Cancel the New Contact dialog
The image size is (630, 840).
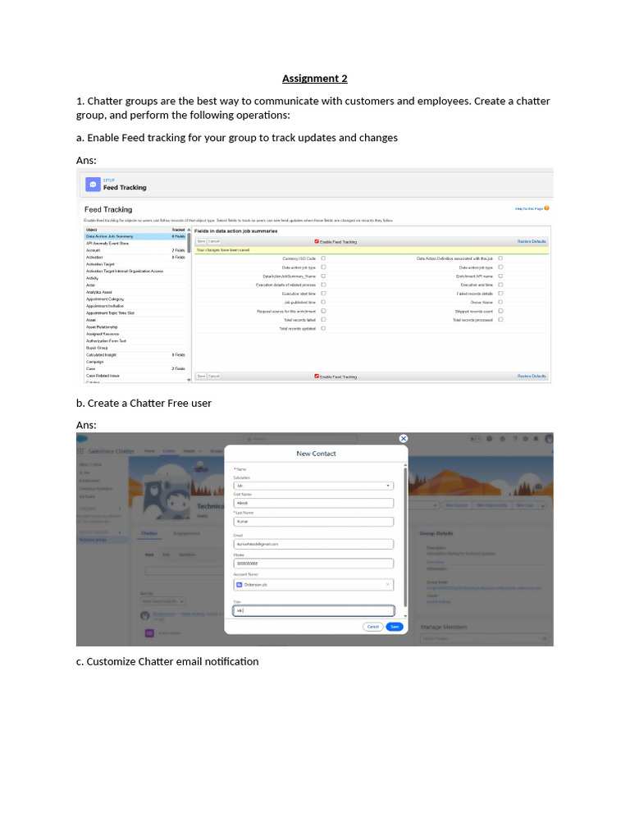pos(373,626)
